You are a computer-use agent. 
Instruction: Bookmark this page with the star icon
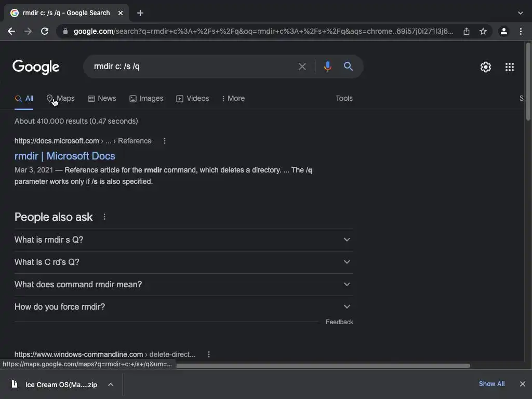(x=483, y=31)
